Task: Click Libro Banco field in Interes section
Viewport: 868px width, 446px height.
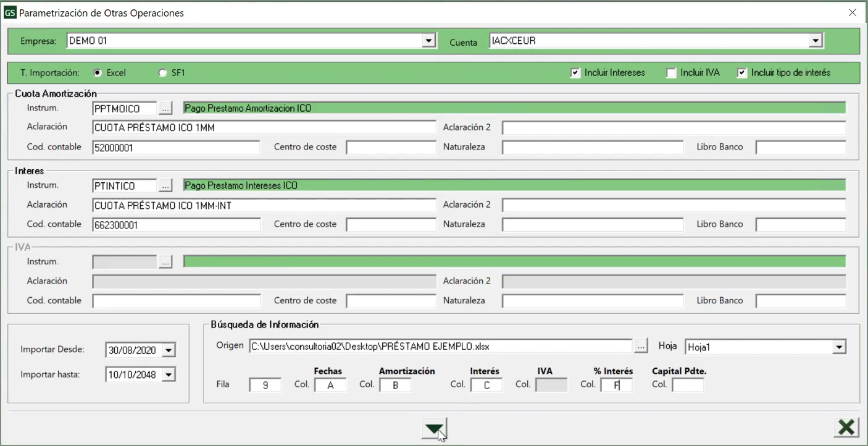Action: click(x=801, y=225)
